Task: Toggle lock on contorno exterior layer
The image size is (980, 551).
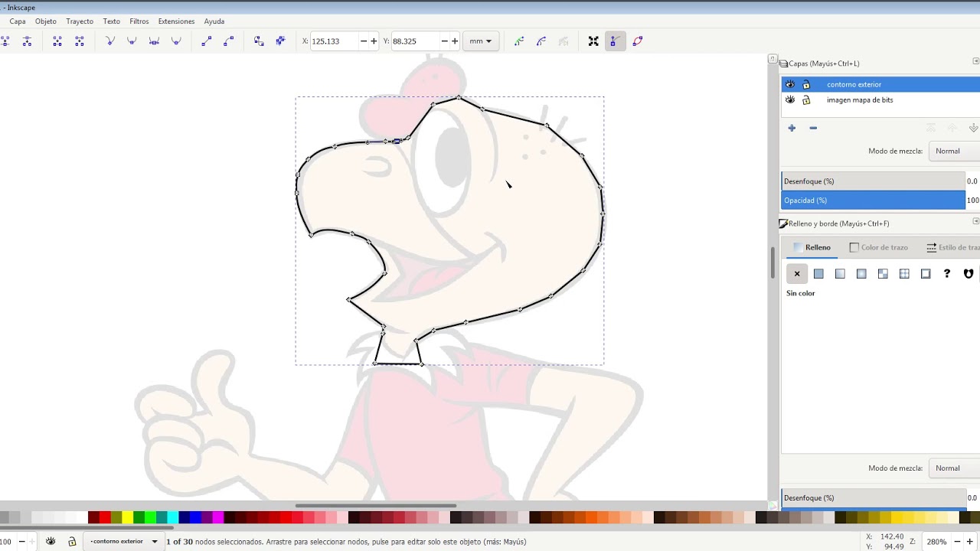Action: click(806, 84)
